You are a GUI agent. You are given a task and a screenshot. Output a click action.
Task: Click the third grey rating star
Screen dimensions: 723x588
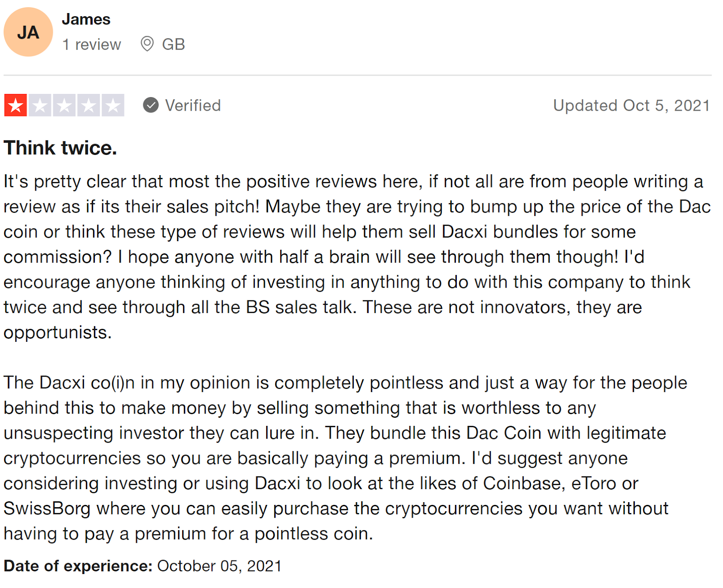coord(64,105)
